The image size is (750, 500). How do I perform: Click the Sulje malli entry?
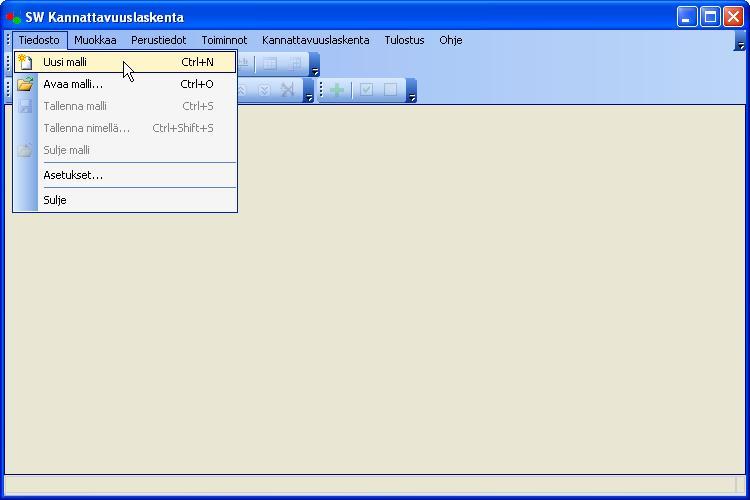125,150
